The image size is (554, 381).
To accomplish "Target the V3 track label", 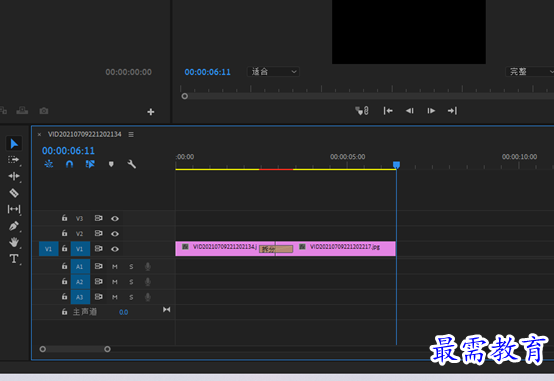I will coord(79,218).
